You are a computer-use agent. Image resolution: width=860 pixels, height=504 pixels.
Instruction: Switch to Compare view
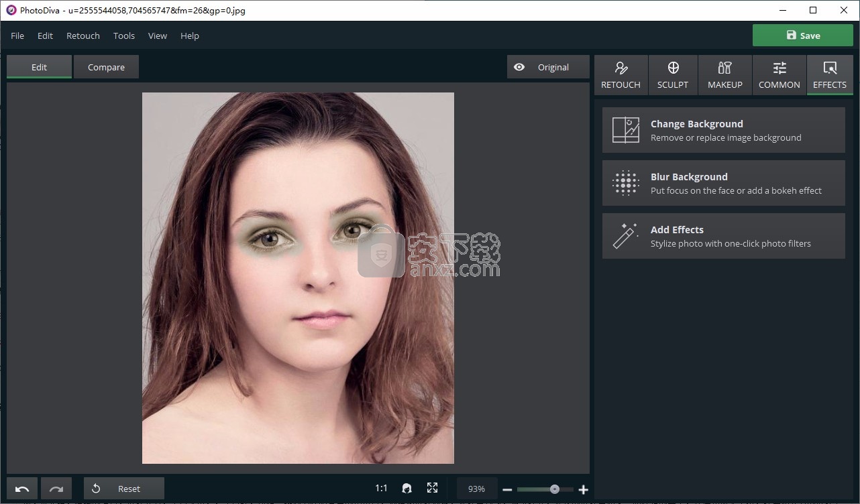[106, 67]
